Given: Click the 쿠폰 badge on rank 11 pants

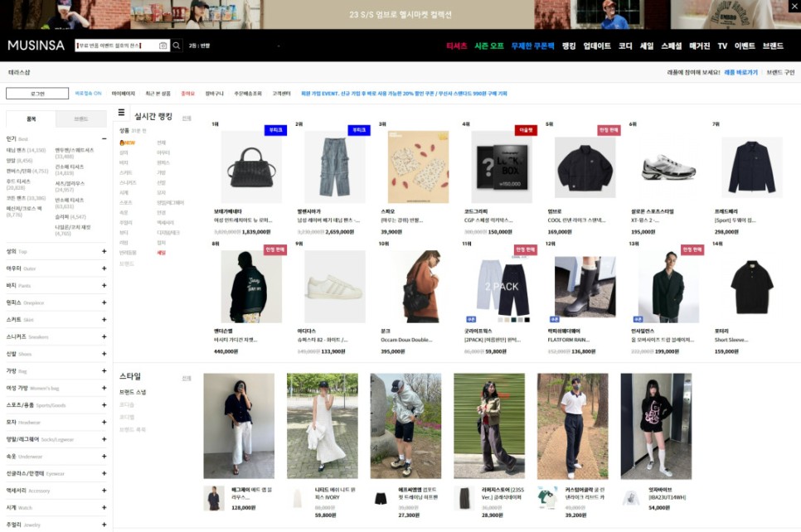Looking at the screenshot, I should click(x=471, y=319).
